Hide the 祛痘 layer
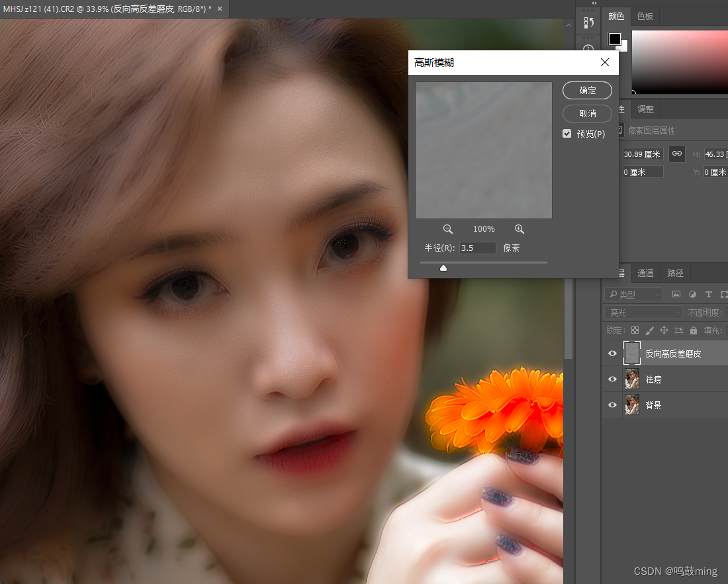Image resolution: width=728 pixels, height=584 pixels. [x=612, y=379]
